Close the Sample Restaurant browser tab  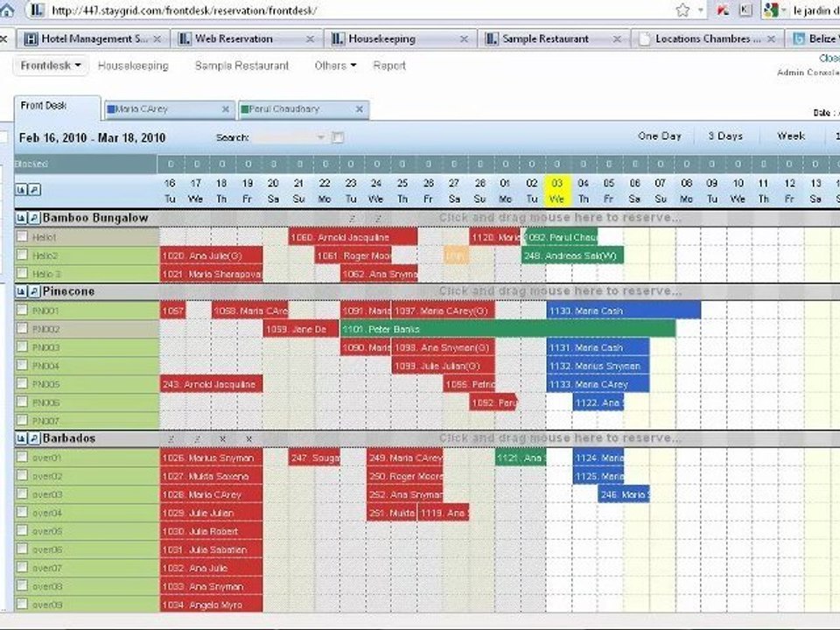coord(617,39)
